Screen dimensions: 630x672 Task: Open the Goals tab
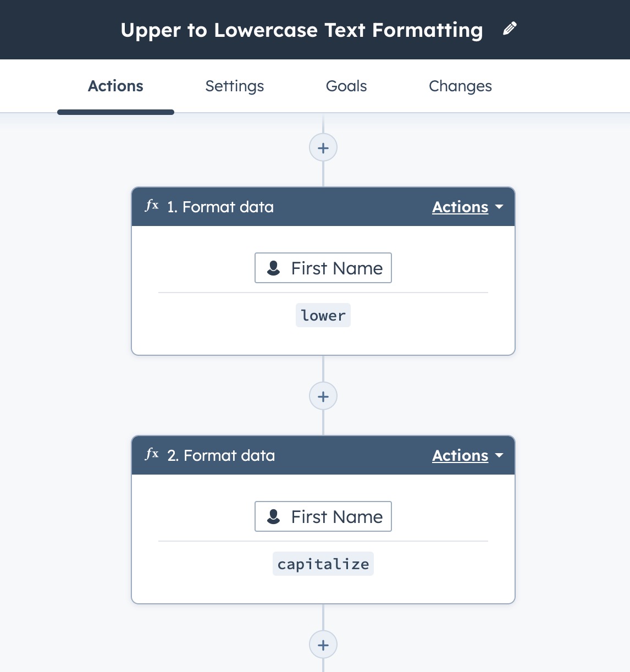click(346, 86)
